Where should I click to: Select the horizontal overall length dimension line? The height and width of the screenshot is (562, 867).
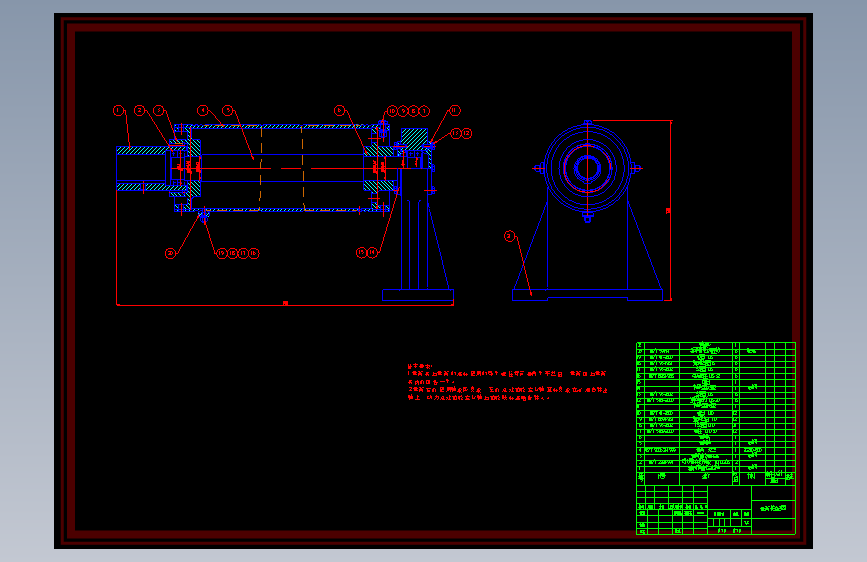[x=285, y=305]
